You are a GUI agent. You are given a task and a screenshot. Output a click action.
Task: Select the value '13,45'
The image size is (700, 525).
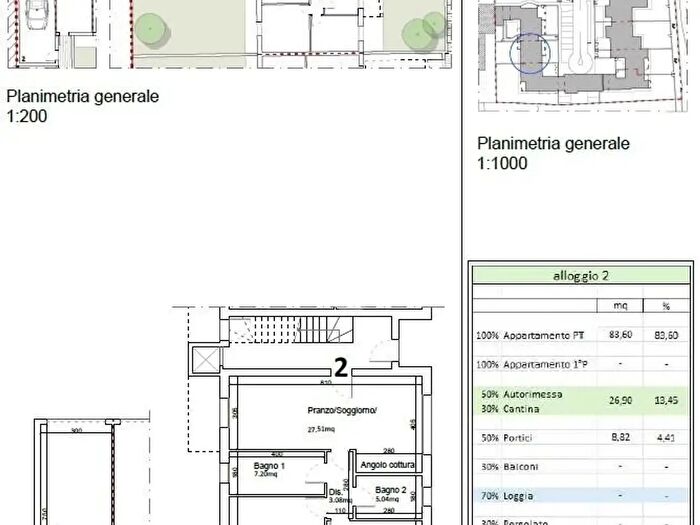(666, 400)
